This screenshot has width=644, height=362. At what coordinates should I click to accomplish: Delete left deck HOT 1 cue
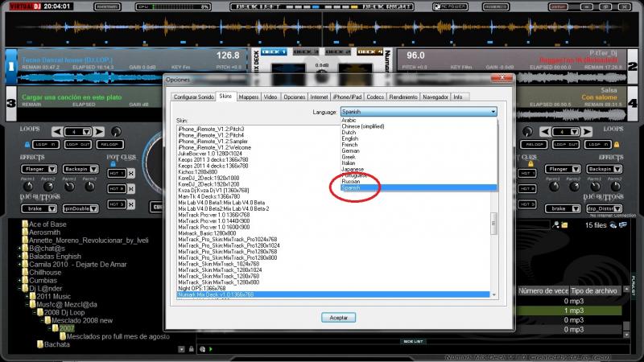click(131, 173)
